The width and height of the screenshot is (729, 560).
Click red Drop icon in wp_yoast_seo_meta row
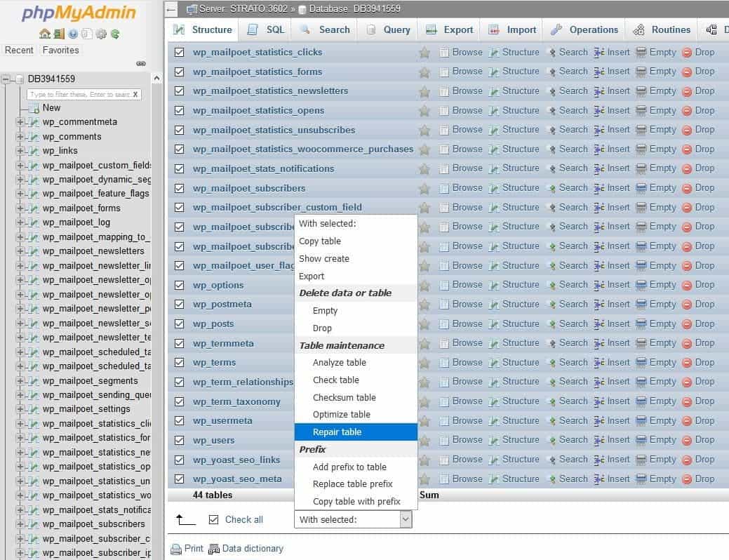(x=687, y=479)
